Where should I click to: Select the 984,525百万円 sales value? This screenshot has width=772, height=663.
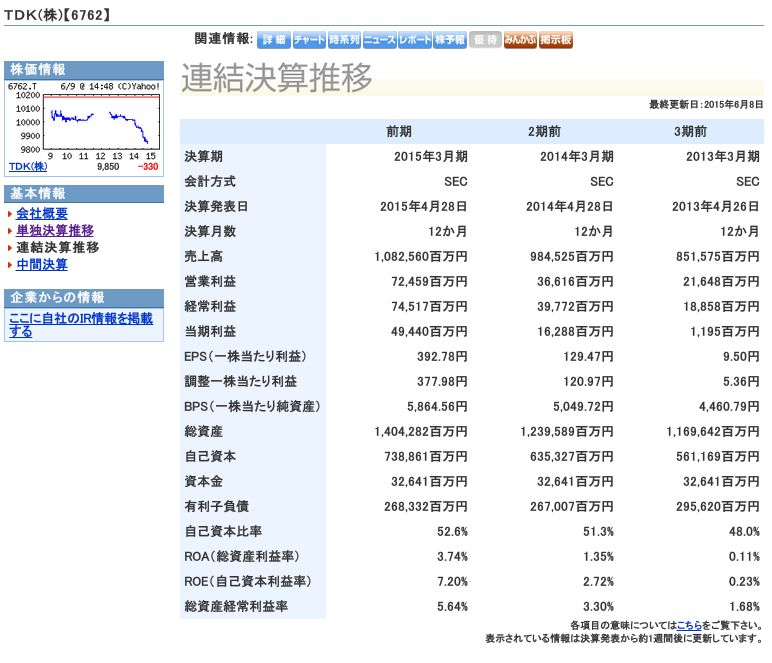[x=572, y=256]
